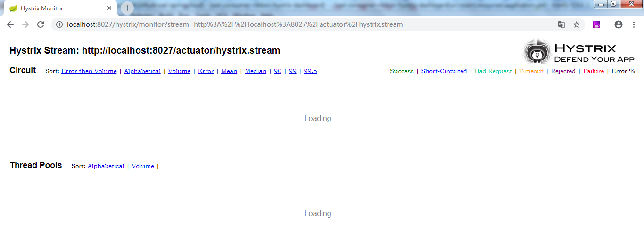
Task: Sort circuits by Mean
Action: pos(229,71)
